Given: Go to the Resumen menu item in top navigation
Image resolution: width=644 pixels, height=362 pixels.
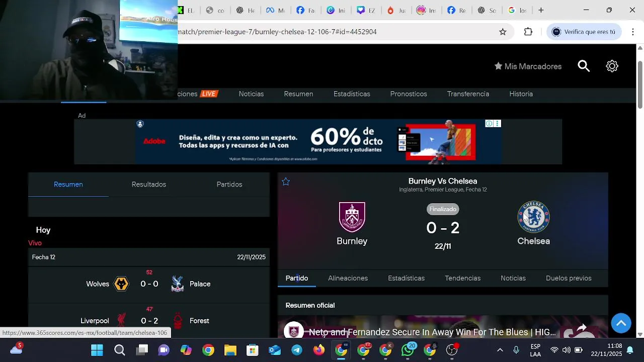Looking at the screenshot, I should (298, 94).
